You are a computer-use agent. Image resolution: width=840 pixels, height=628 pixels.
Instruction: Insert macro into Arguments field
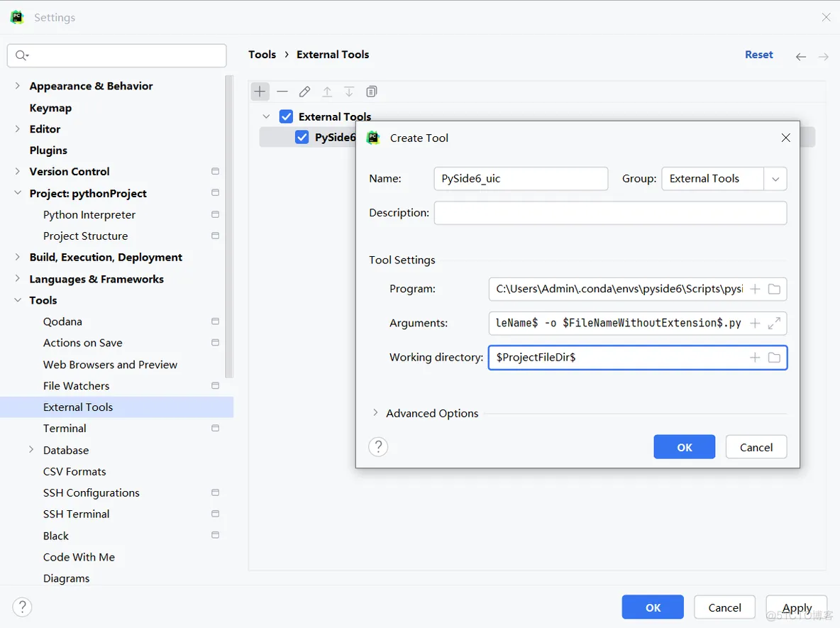(755, 324)
